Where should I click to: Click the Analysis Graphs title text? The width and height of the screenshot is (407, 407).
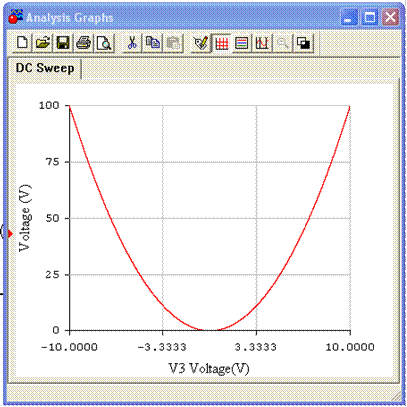[70, 18]
